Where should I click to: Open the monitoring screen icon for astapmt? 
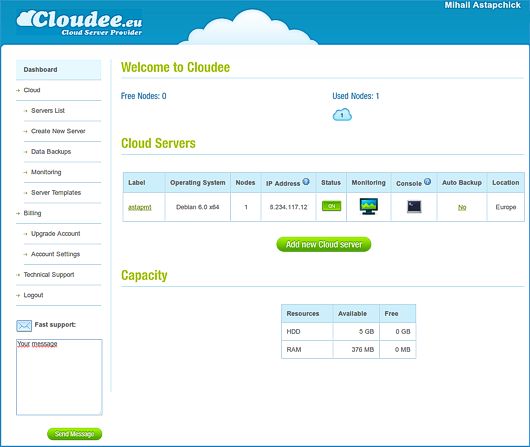point(368,206)
